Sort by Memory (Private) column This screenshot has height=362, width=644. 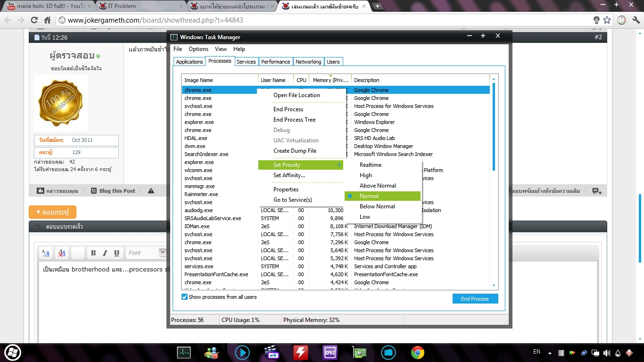click(x=330, y=80)
